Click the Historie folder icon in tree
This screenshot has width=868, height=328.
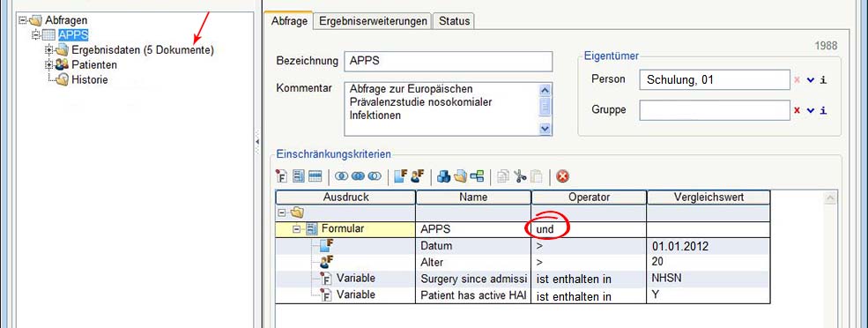(x=62, y=79)
